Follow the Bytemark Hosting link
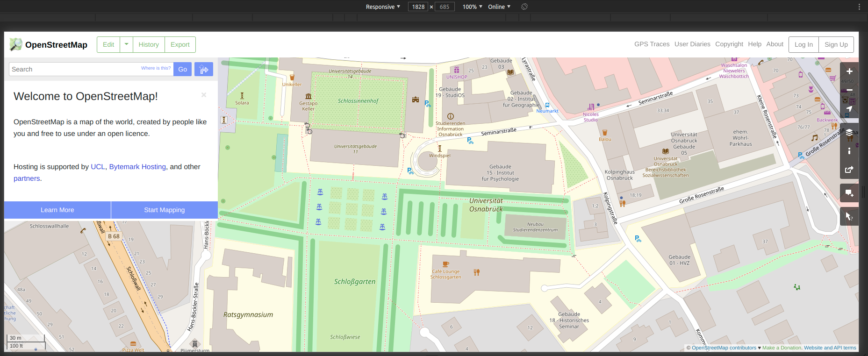The height and width of the screenshot is (356, 868). click(137, 167)
